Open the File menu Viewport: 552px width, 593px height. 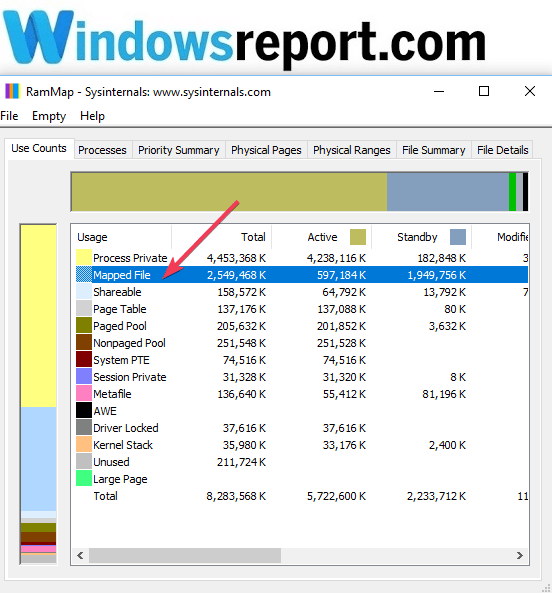(x=9, y=116)
